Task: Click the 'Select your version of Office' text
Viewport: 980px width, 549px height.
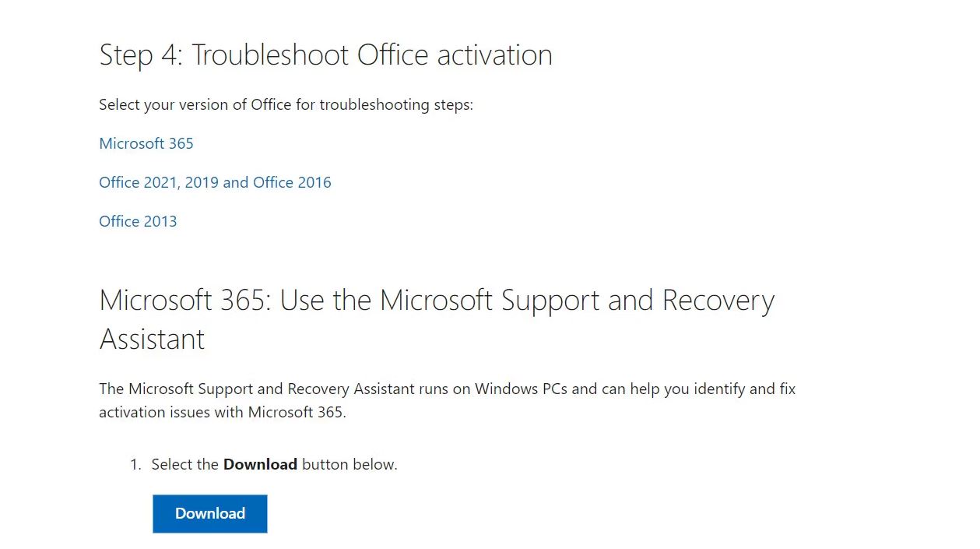Action: [286, 104]
